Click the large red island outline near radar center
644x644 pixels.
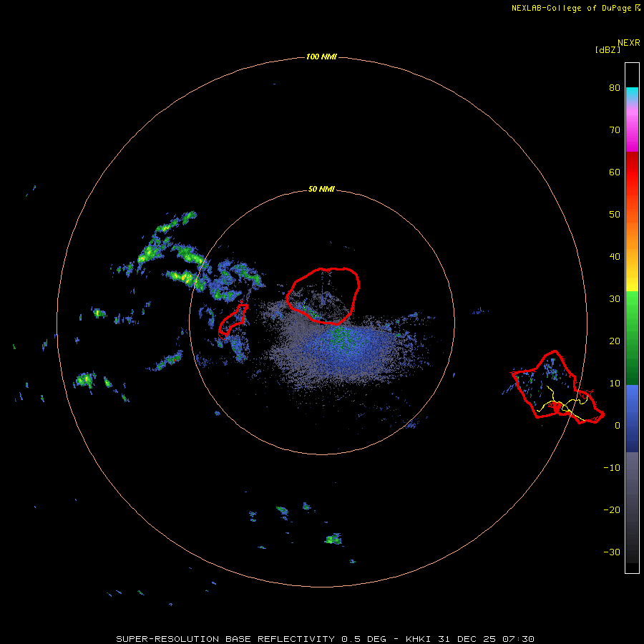coord(323,295)
